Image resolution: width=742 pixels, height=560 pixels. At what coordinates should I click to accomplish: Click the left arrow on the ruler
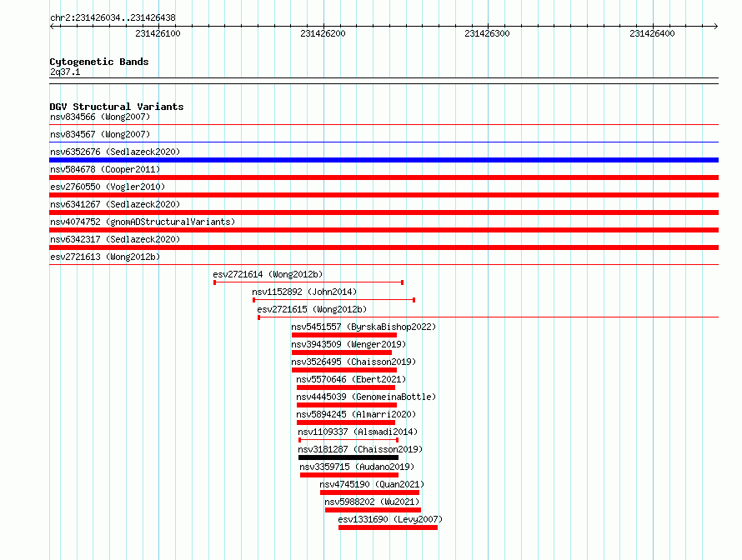(x=52, y=27)
